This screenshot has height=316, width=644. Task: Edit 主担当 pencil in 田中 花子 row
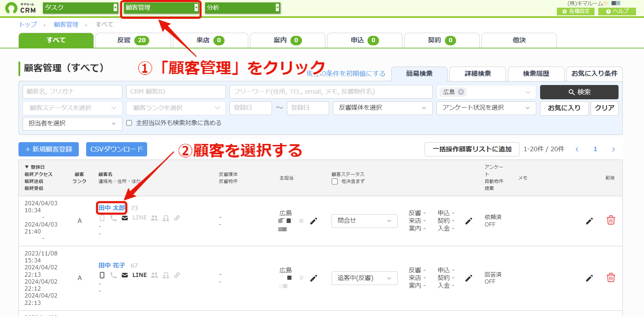pyautogui.click(x=313, y=278)
